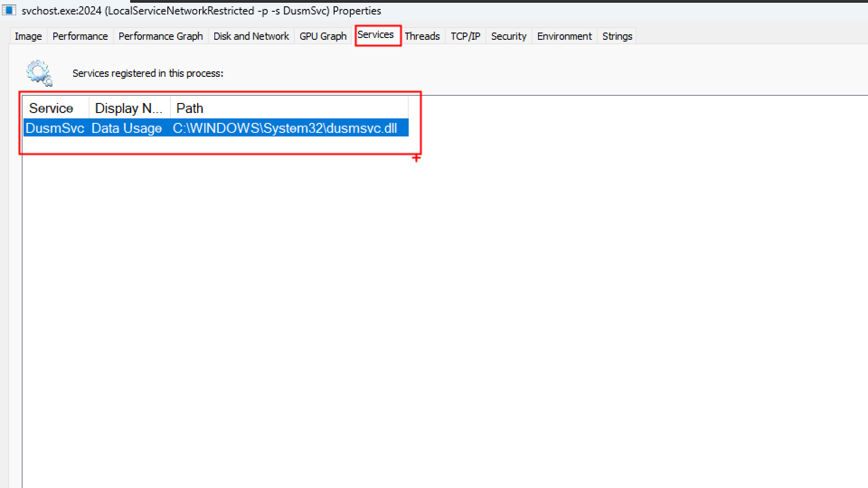Click the Display Name column header

[129, 108]
